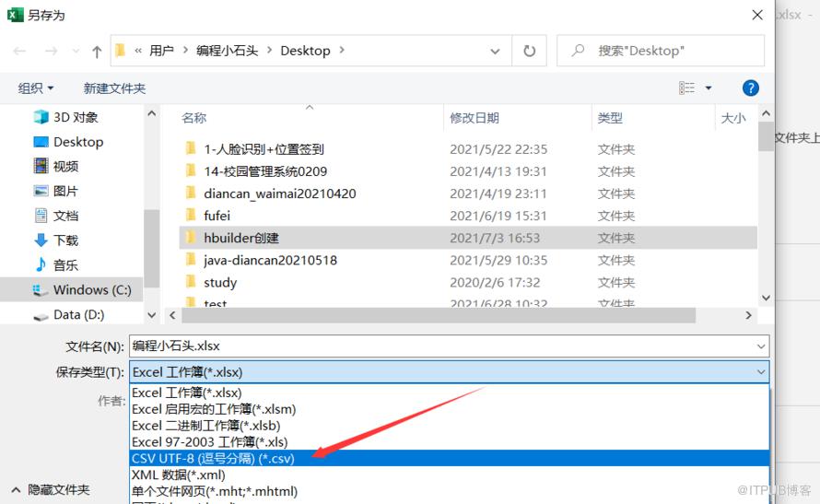Sort files by 名称 column
The width and height of the screenshot is (820, 504).
click(194, 118)
